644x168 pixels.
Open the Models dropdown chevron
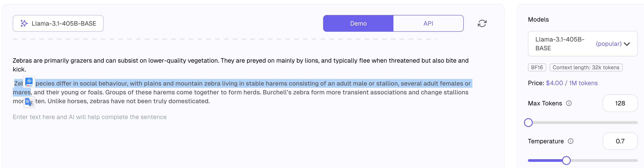pos(627,44)
